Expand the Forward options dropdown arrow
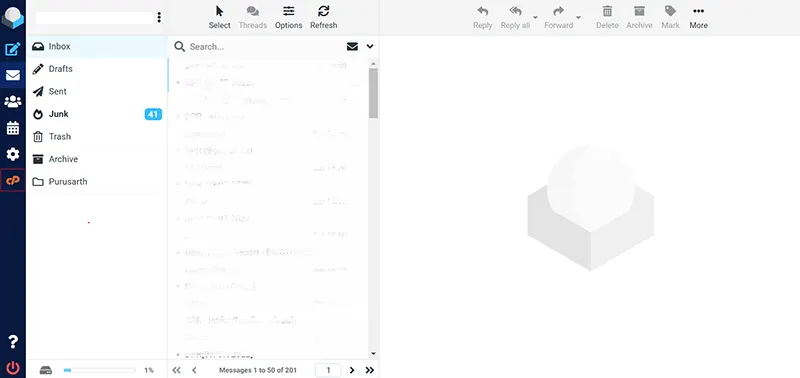800x378 pixels. (x=579, y=18)
